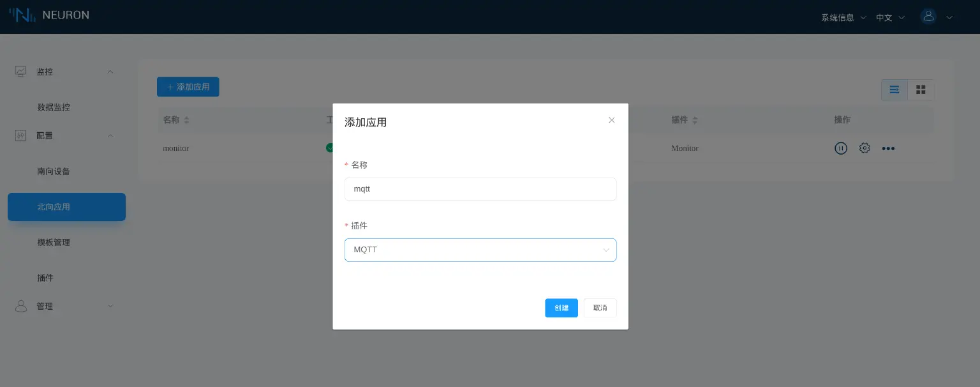Open the user avatar menu
This screenshot has width=980, height=387.
(x=929, y=16)
